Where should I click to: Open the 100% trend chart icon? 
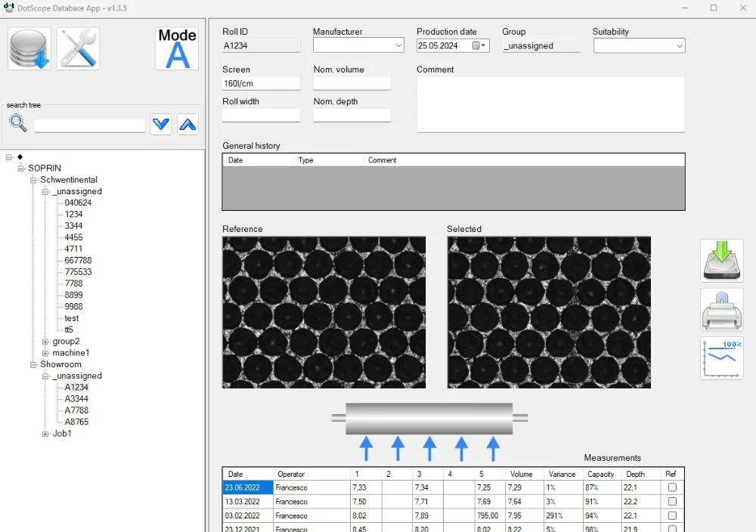pos(722,358)
